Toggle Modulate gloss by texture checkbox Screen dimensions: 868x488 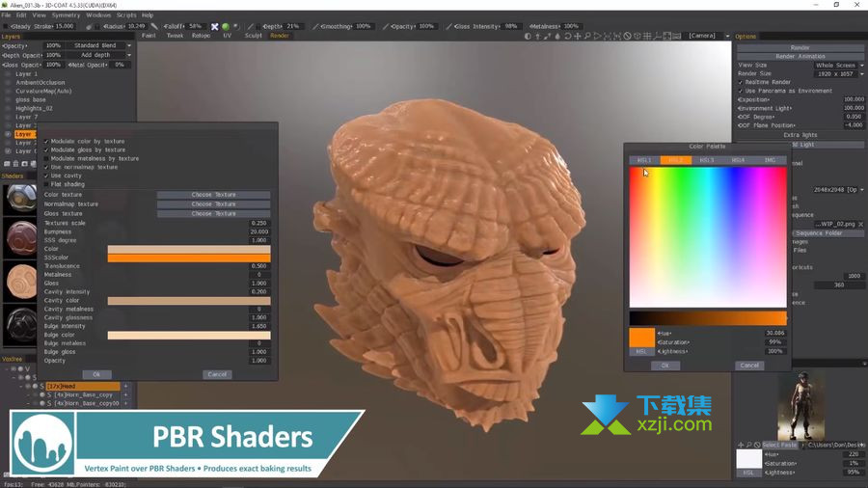pos(46,149)
